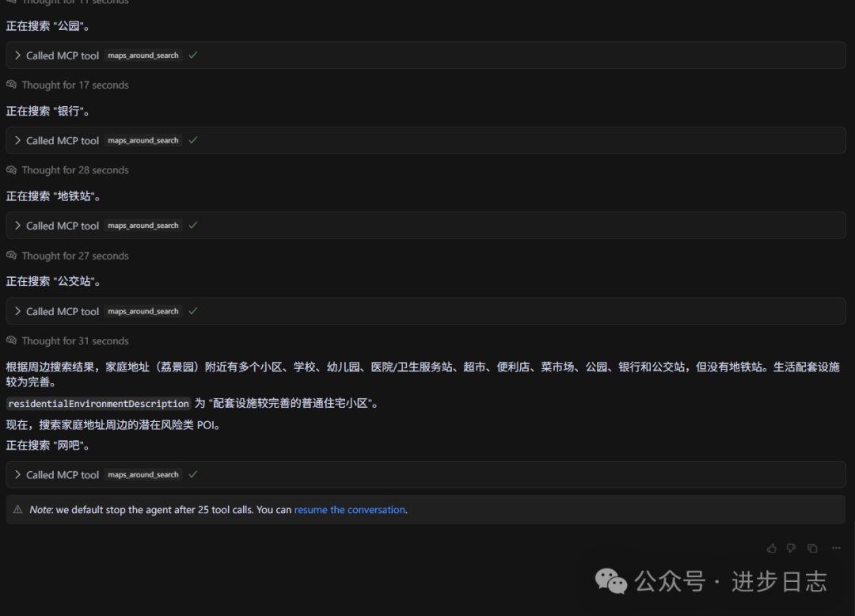Open the more options ellipsis menu
The image size is (855, 616).
836,548
